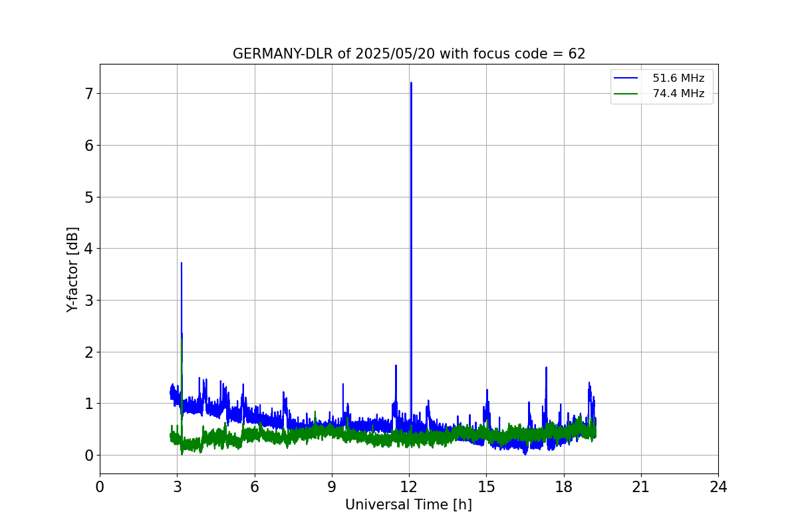The image size is (798, 532).
Task: Click the y-axis tick label '7'
Action: pyautogui.click(x=88, y=94)
